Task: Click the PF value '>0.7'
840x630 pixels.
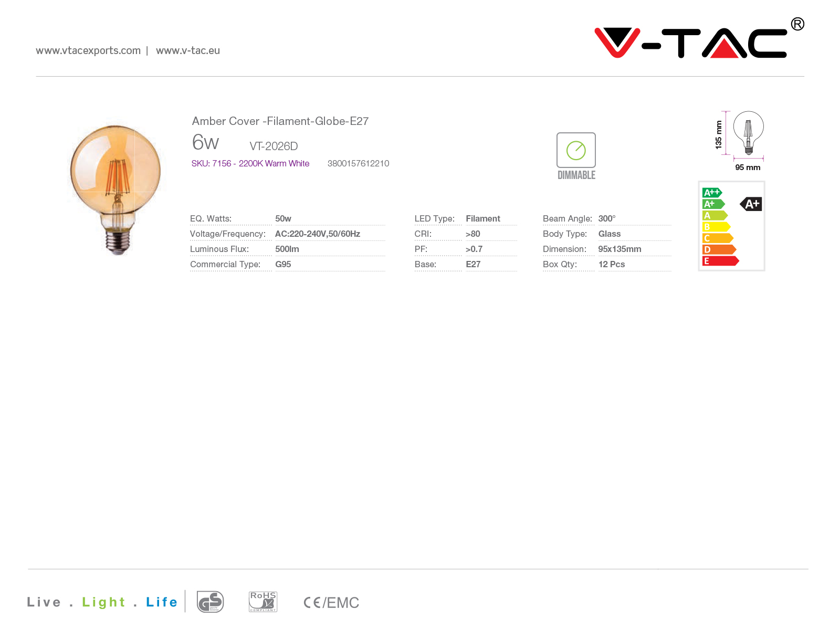Action: [474, 249]
